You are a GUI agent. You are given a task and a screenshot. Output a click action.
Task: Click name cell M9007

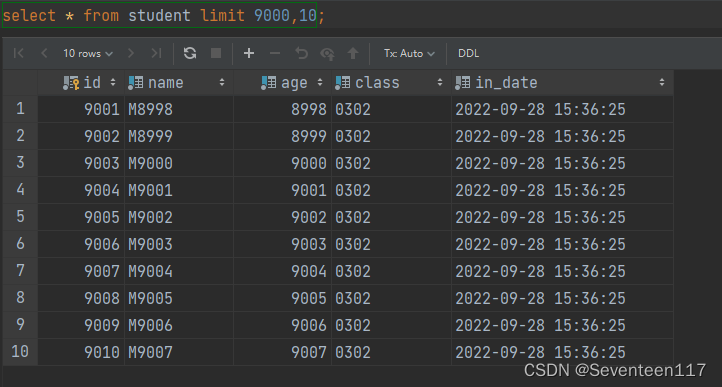pyautogui.click(x=179, y=352)
